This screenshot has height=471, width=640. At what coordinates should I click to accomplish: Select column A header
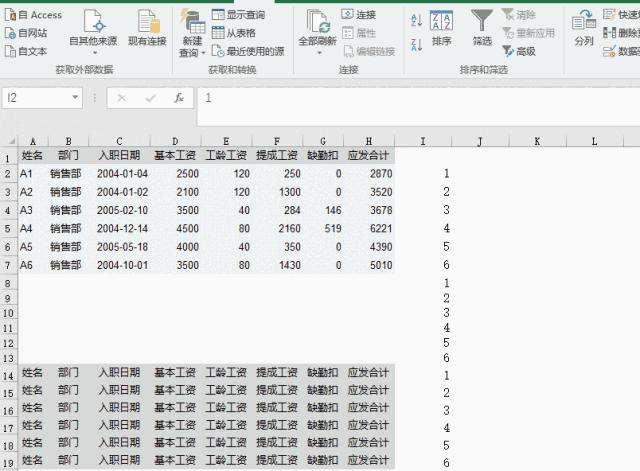click(33, 141)
